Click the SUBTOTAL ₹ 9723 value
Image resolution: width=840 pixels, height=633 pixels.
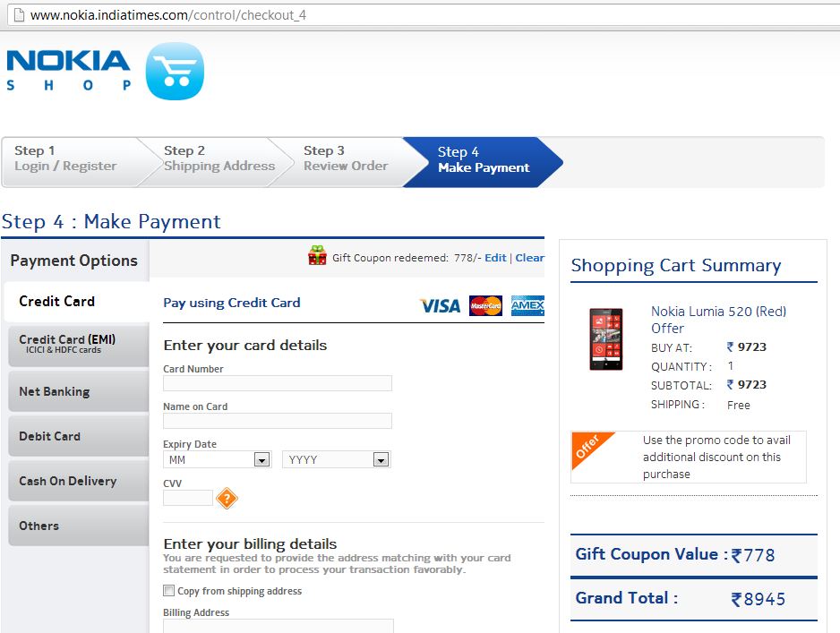pyautogui.click(x=746, y=384)
